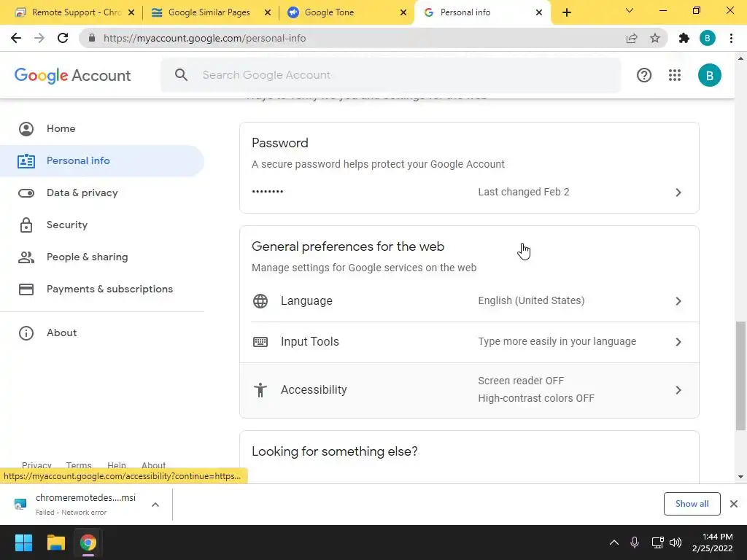
Task: Open the Security section
Action: (x=102, y=225)
